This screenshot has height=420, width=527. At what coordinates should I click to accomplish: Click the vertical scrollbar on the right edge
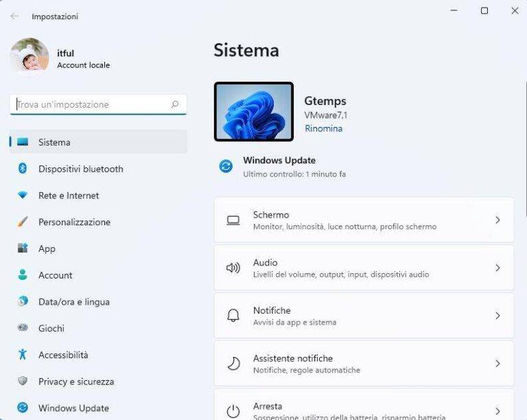pos(526,150)
